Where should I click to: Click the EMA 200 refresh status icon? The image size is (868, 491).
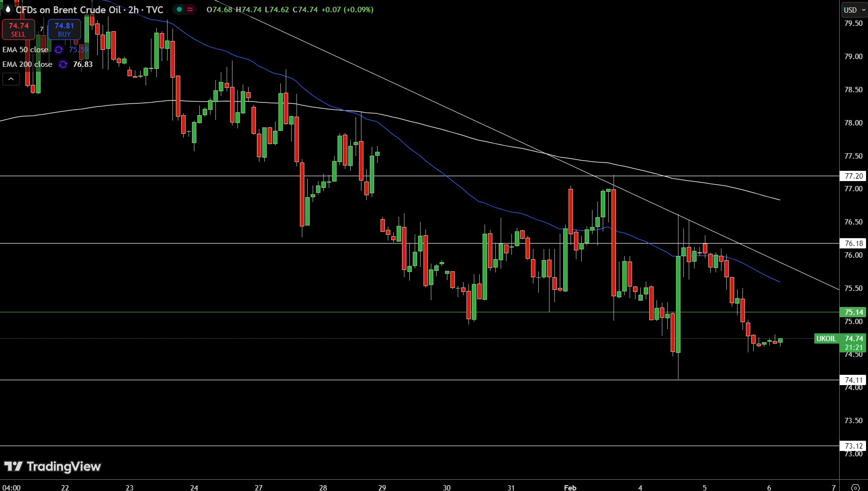[x=63, y=64]
